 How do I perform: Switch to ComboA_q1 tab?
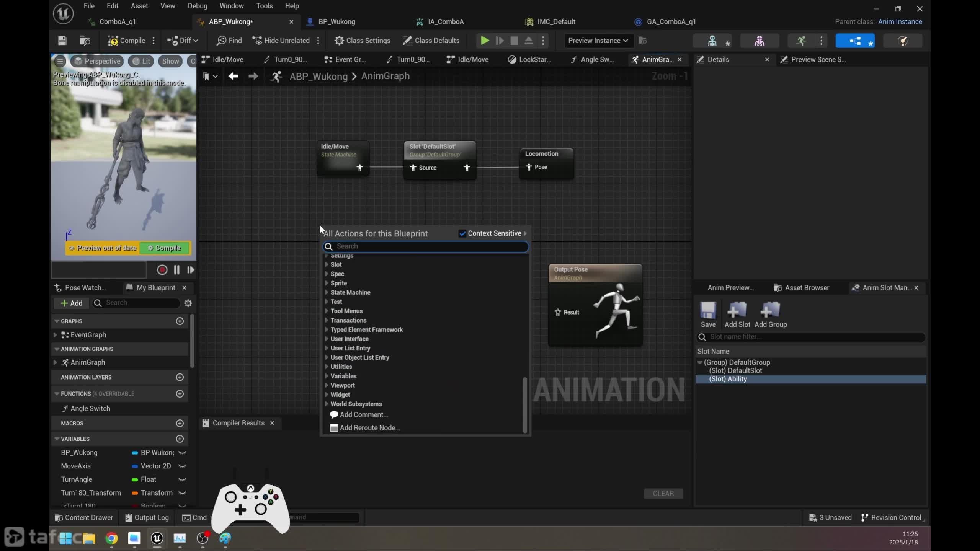pos(118,22)
